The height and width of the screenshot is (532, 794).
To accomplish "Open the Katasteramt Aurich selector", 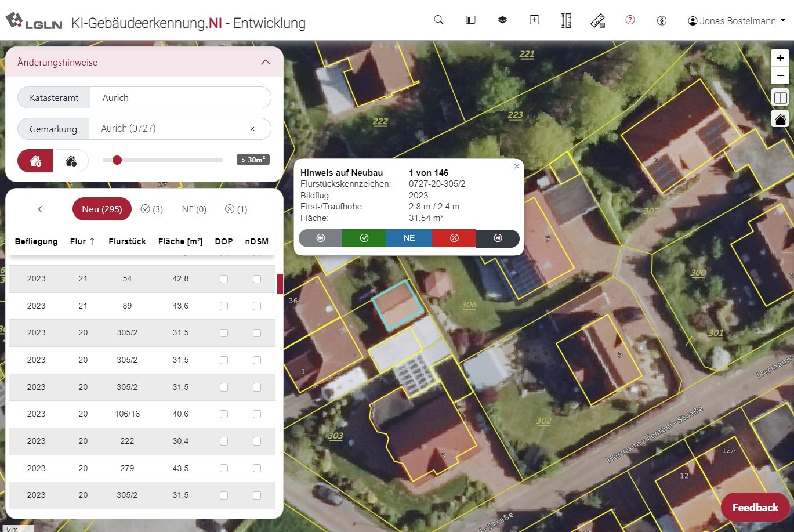I will click(x=180, y=97).
